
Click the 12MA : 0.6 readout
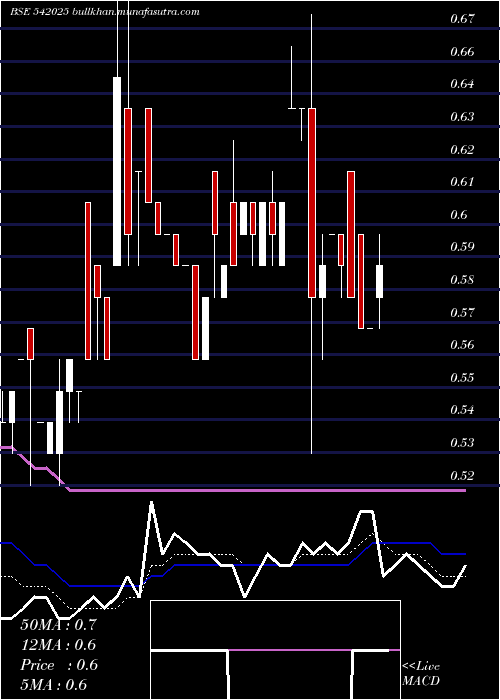point(58,645)
